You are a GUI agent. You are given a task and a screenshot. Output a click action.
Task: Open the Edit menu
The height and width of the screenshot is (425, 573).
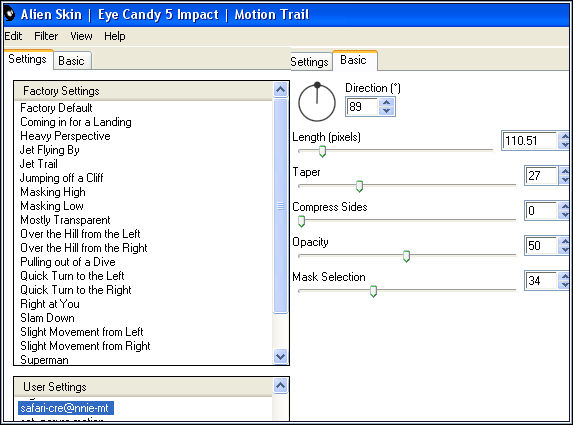pyautogui.click(x=13, y=36)
